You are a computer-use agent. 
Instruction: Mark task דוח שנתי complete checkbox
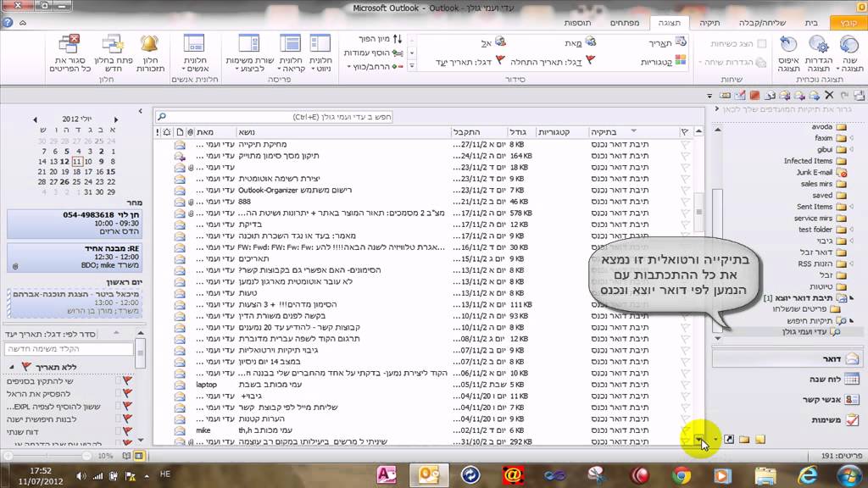coord(118,431)
